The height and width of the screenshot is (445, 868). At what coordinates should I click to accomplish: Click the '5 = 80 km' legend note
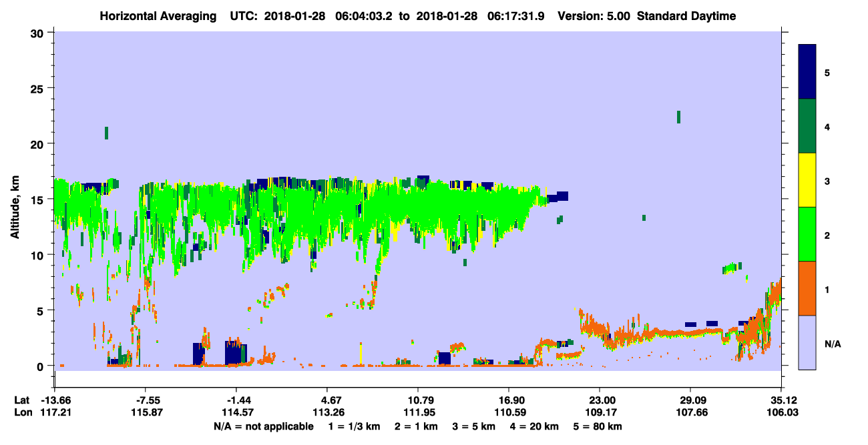(598, 426)
